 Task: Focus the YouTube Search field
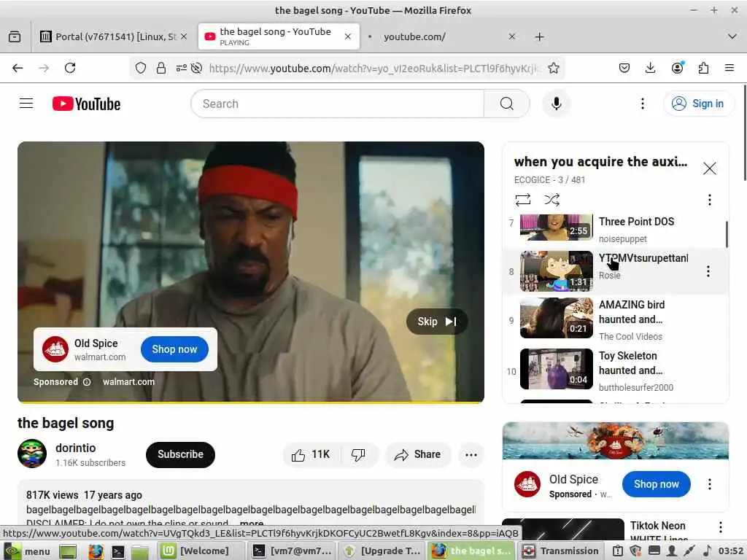coord(337,104)
